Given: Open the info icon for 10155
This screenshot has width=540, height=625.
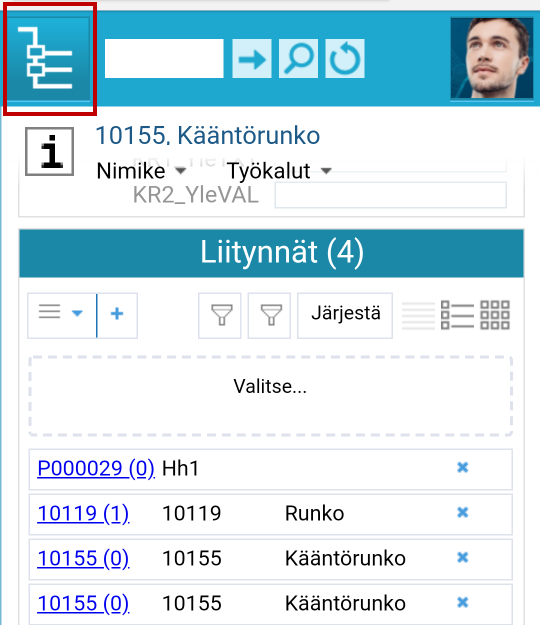Looking at the screenshot, I should (x=49, y=151).
